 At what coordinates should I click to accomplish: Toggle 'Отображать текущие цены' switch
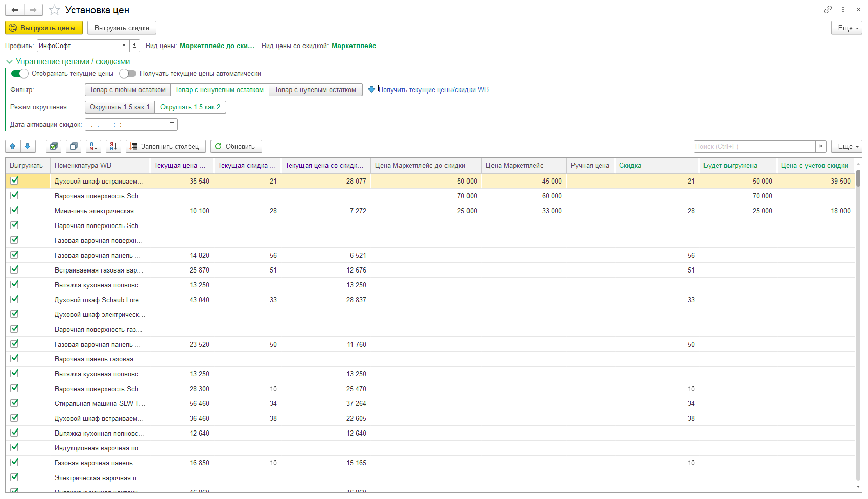pyautogui.click(x=20, y=73)
